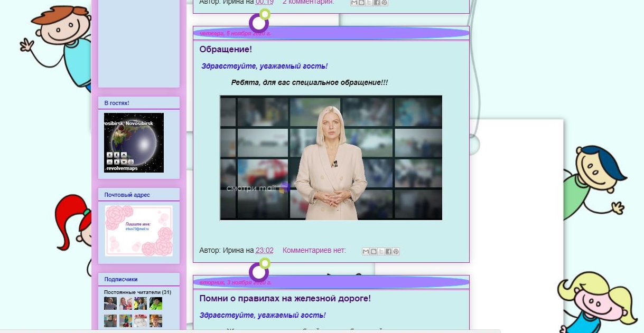The height and width of the screenshot is (333, 644).
Task: Zoom out on the revolvermaps globe
Action: click(109, 162)
